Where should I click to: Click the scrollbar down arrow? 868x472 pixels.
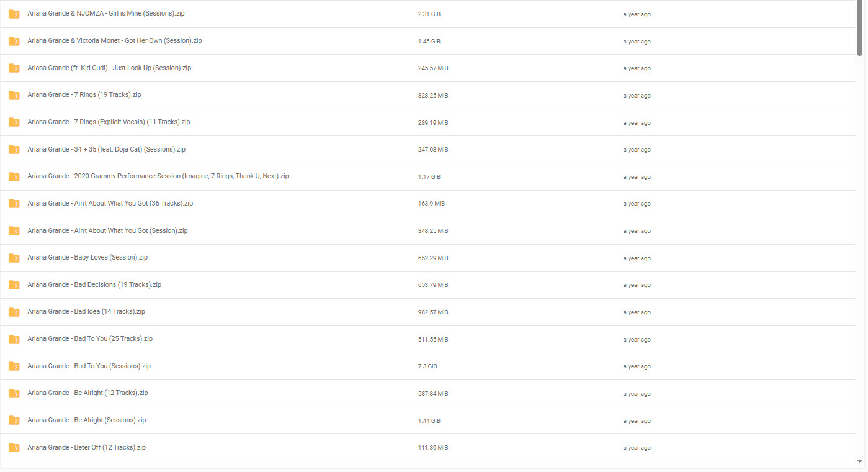pos(859,461)
